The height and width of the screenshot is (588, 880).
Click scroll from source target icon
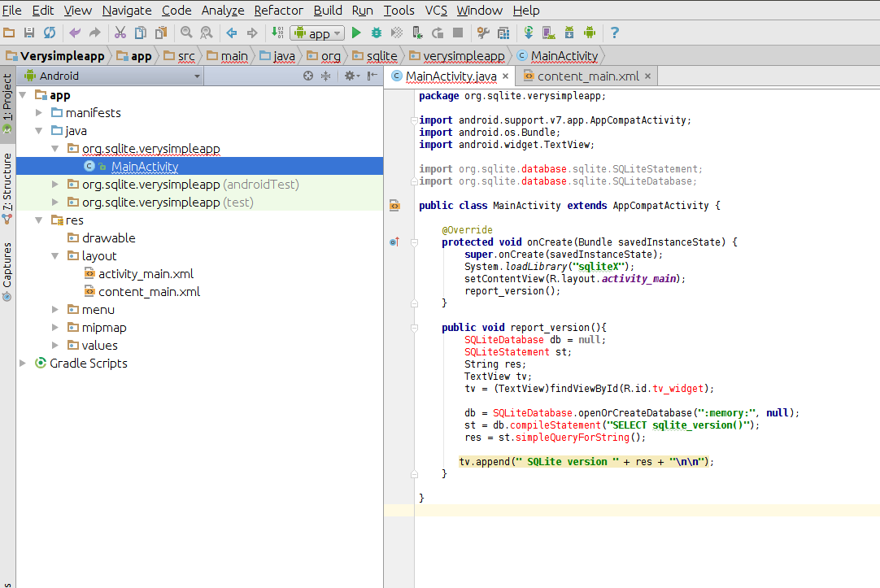click(308, 76)
